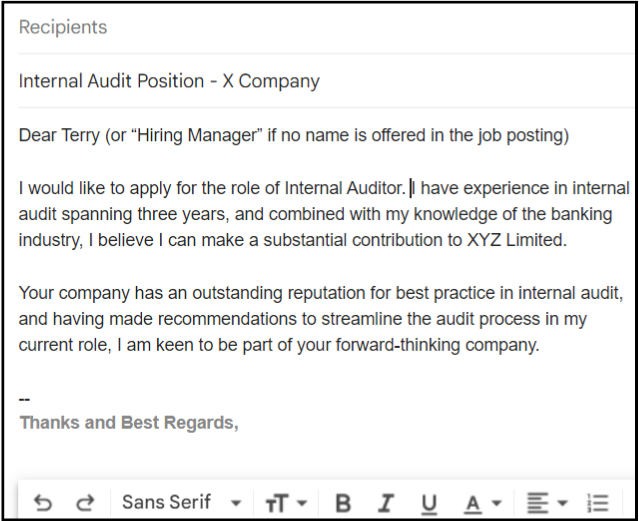The image size is (639, 521).
Task: Click the signature separator dashes
Action: (25, 400)
